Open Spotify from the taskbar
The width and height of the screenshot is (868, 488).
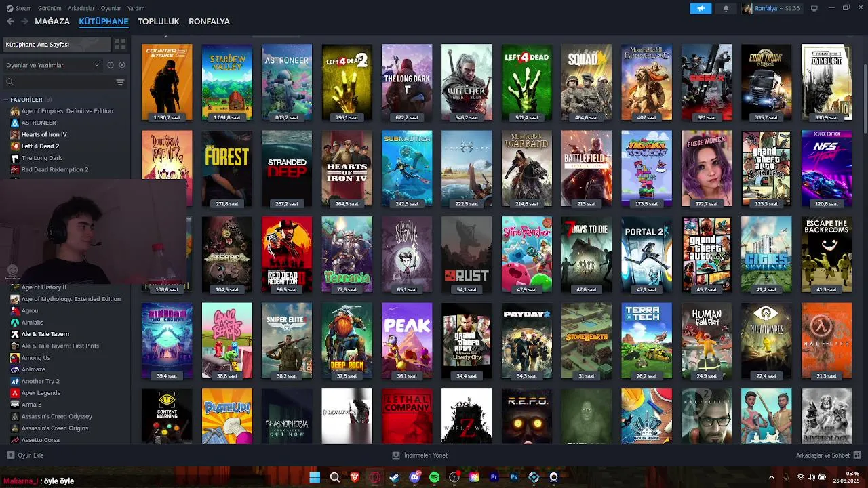(x=434, y=477)
